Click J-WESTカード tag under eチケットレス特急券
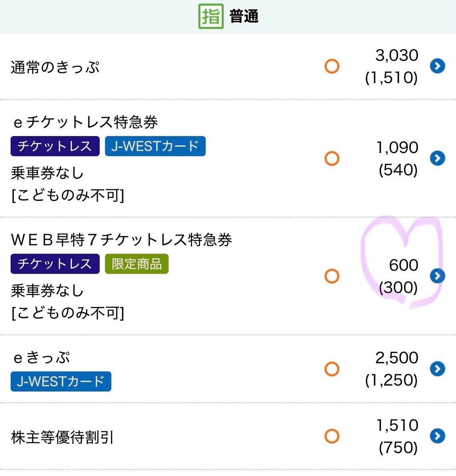 (155, 146)
